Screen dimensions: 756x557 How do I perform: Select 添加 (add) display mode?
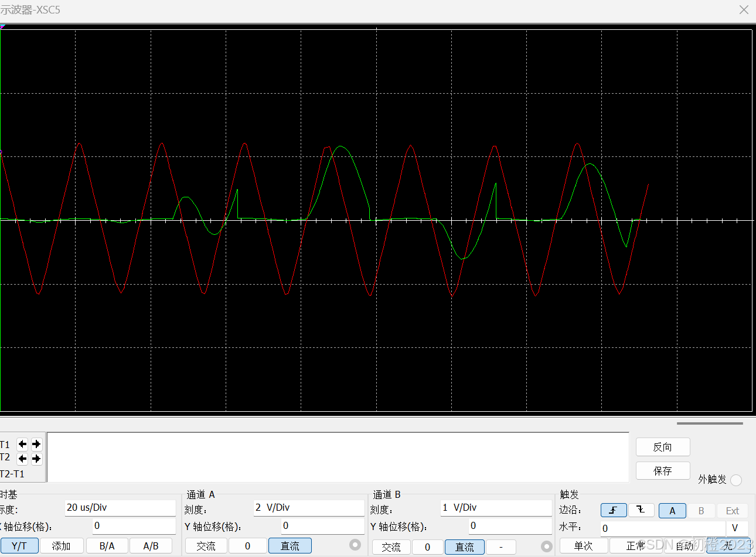[x=62, y=546]
